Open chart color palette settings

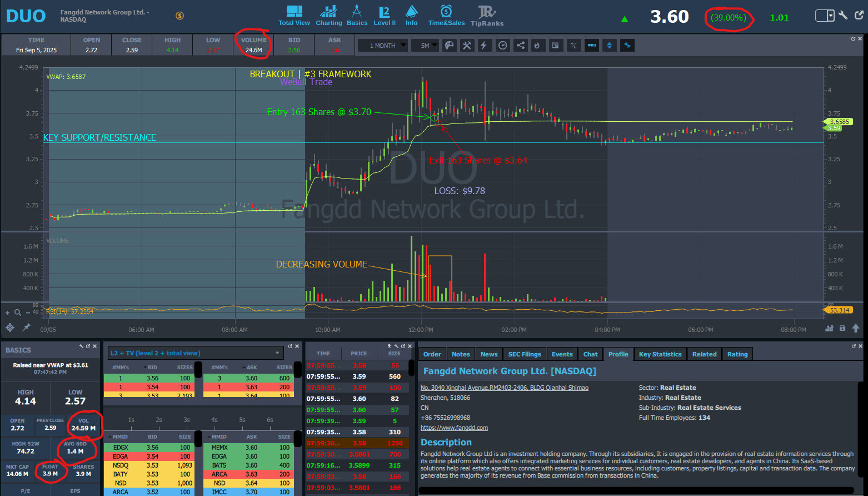point(450,46)
